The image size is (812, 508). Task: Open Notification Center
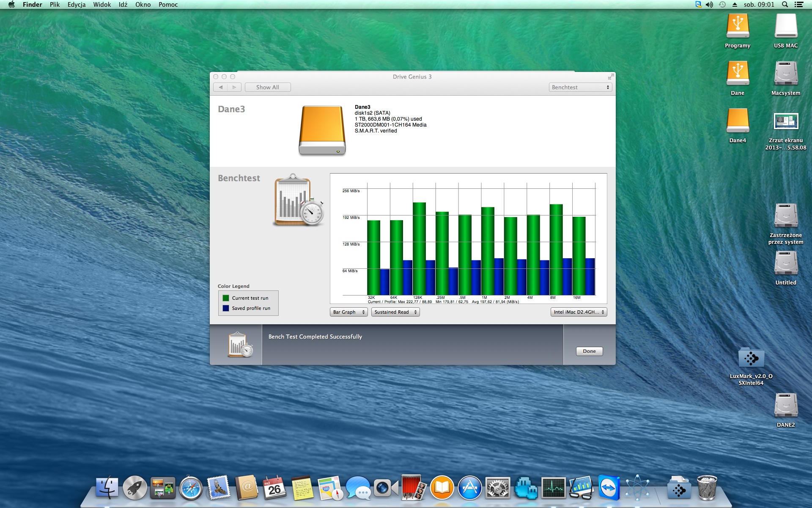(799, 5)
